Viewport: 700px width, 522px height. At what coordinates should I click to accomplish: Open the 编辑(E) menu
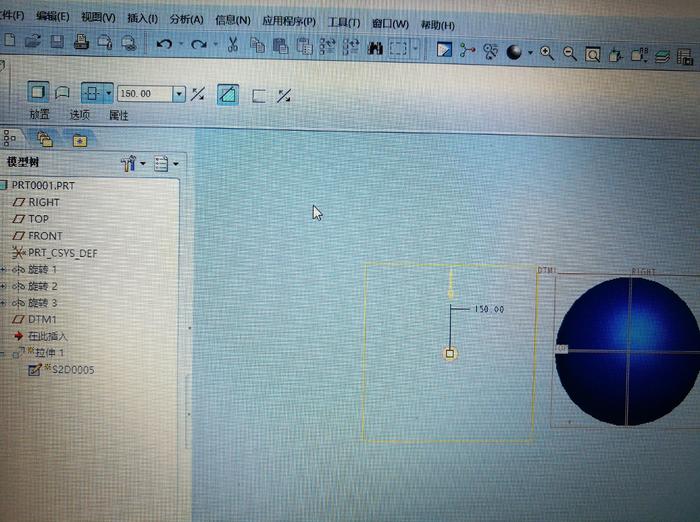53,17
